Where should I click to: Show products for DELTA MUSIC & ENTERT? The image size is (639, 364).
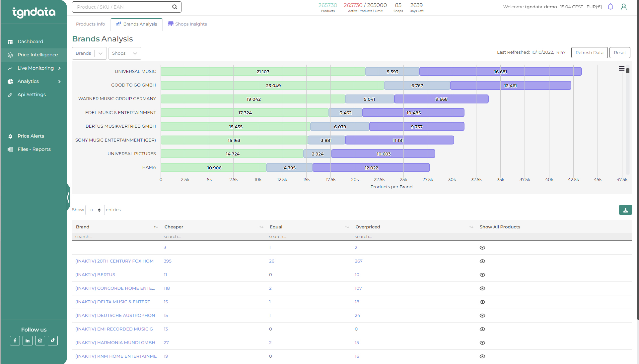(482, 302)
